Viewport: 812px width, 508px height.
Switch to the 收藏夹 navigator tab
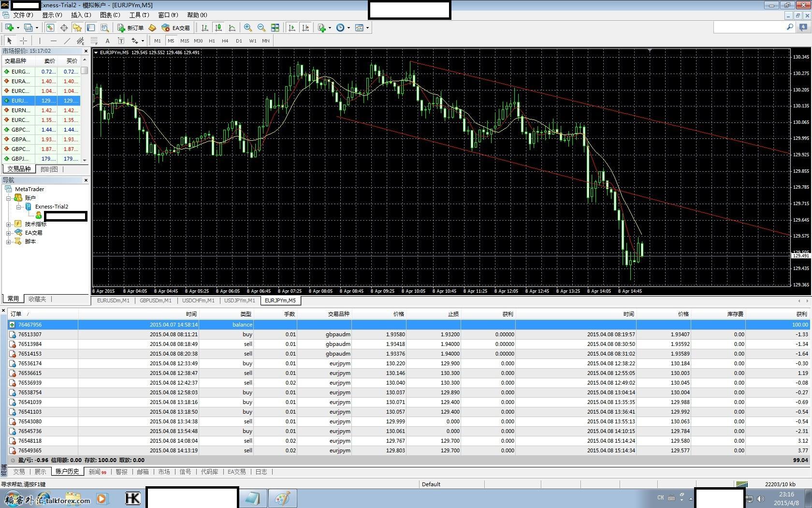pyautogui.click(x=37, y=299)
